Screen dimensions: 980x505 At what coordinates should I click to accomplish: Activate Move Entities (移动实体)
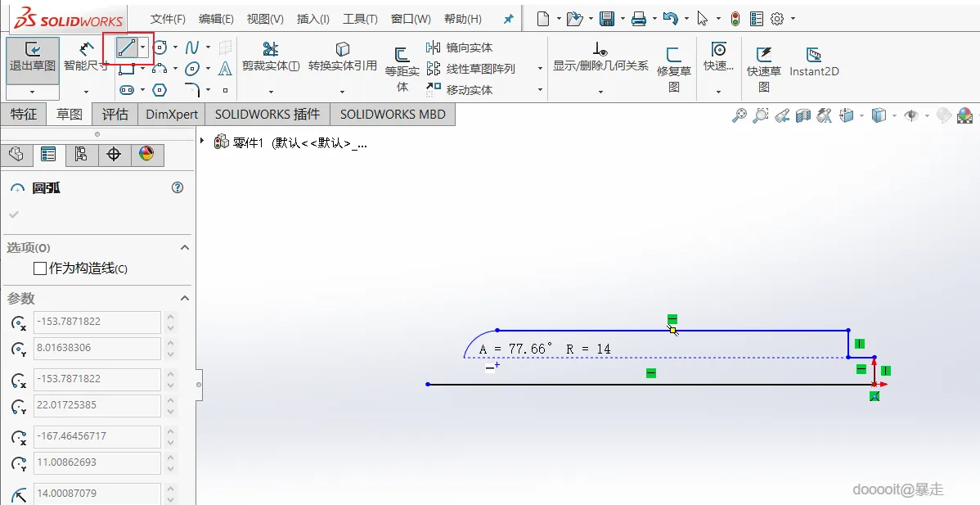(x=460, y=90)
